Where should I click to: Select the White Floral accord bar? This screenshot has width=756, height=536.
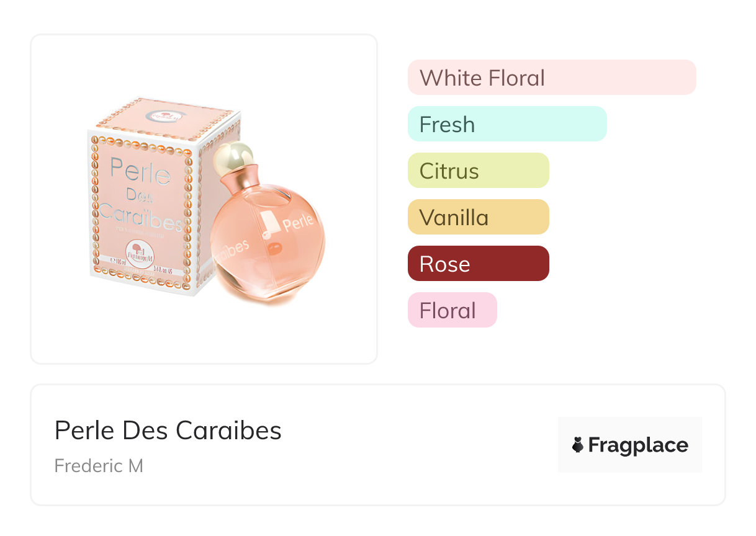551,78
